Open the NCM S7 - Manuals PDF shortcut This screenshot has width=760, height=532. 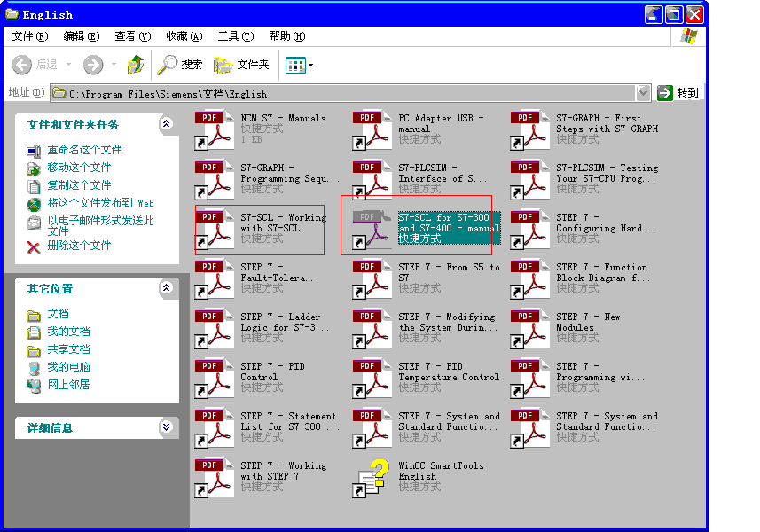coord(215,129)
